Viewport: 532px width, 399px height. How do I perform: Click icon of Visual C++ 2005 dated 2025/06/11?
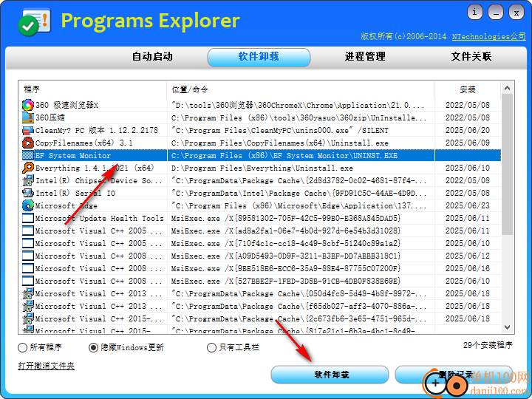(28, 231)
